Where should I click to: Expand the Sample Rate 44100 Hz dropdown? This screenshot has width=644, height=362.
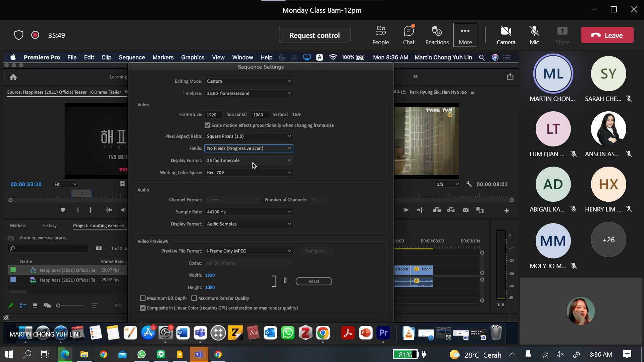tap(249, 212)
